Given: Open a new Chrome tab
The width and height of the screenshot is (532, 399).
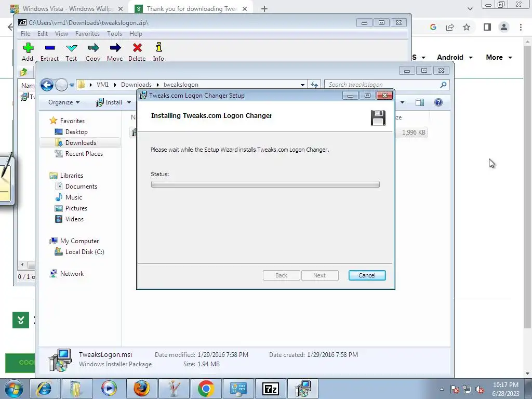Looking at the screenshot, I should coord(264,9).
